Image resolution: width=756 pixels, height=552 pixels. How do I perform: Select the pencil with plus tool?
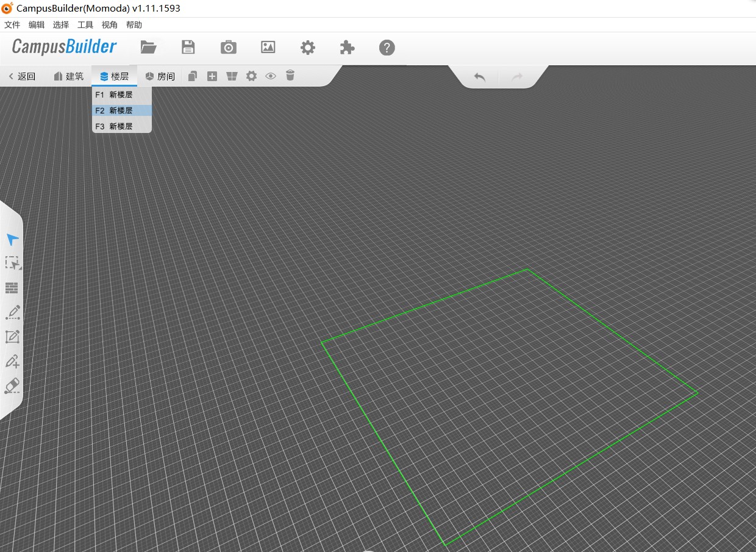tap(12, 361)
